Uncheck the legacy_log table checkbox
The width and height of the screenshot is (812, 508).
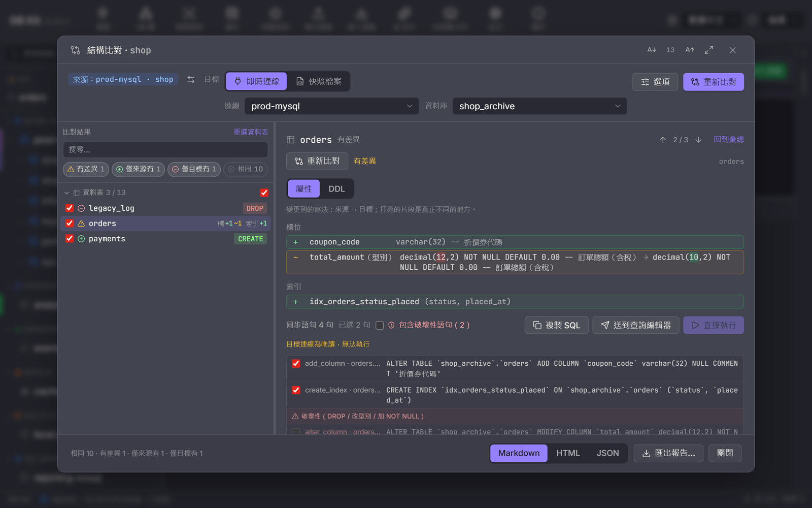coord(70,208)
